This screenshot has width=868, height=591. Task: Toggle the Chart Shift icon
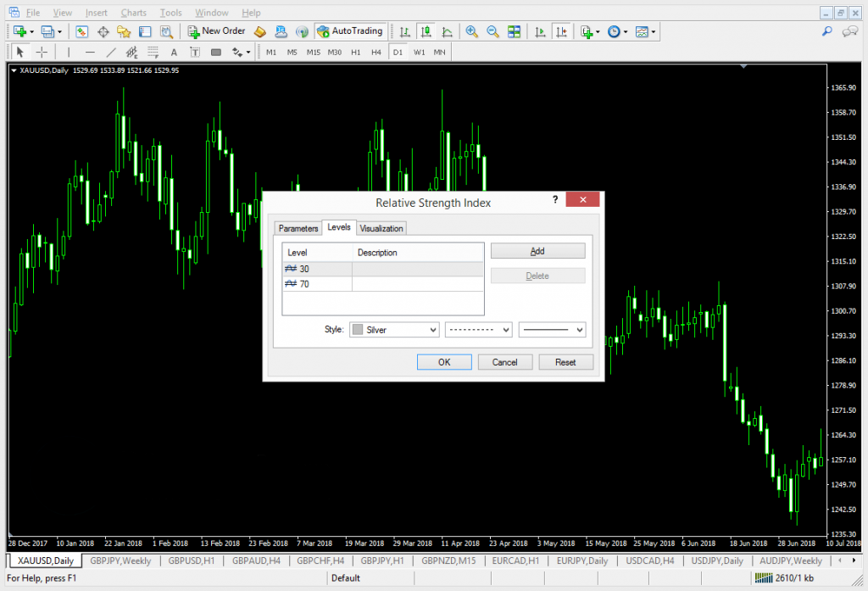tap(561, 31)
